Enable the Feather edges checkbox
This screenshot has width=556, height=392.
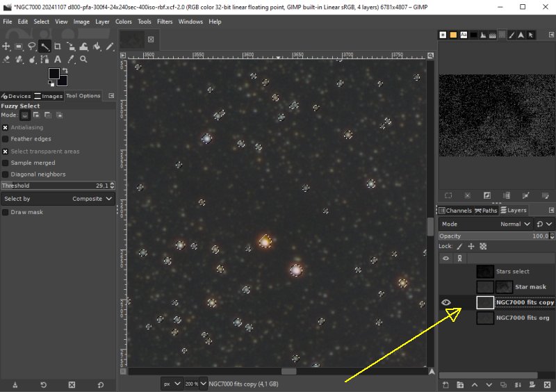tap(6, 139)
